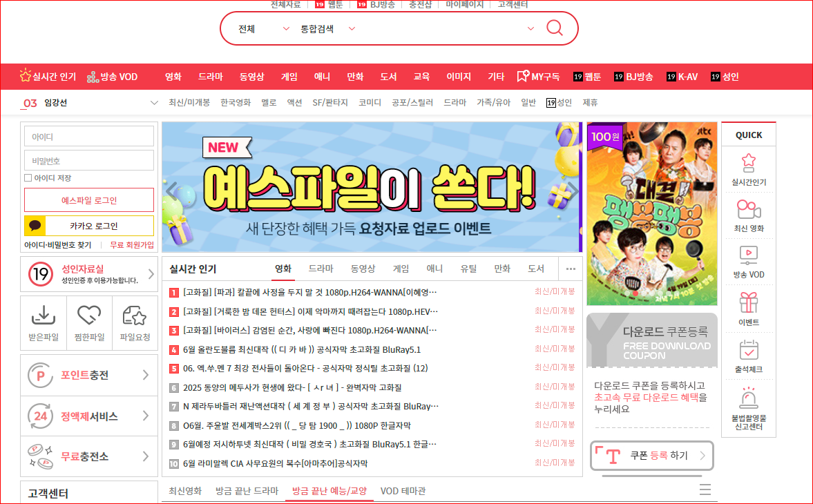Open rank 6 item 2025 동양의 메두사가
The width and height of the screenshot is (813, 504).
point(292,387)
